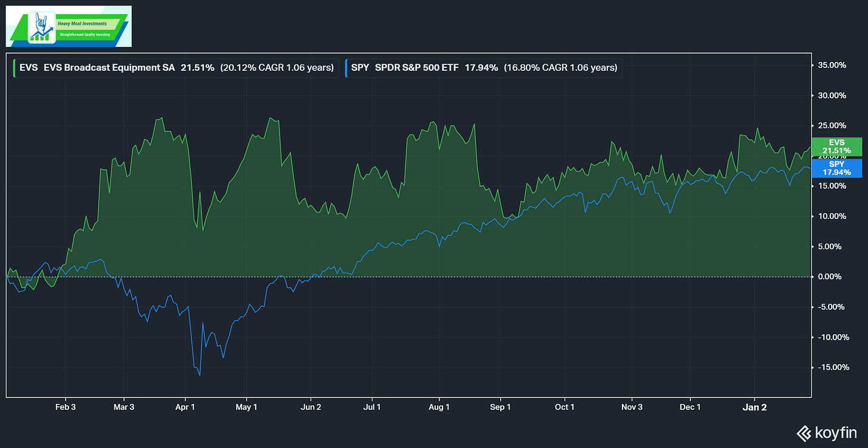Viewport: 868px width, 448px height.
Task: Click the Oct 1 date label
Action: tap(564, 407)
